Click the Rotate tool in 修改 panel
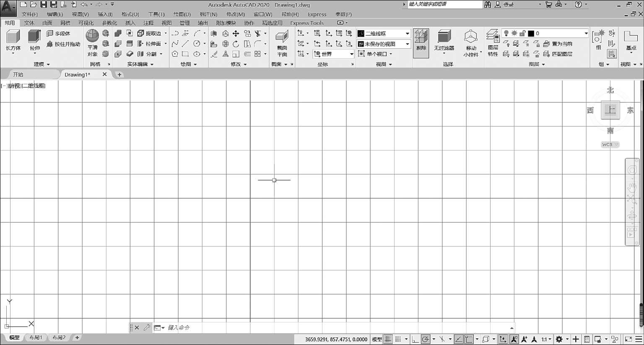 (236, 44)
